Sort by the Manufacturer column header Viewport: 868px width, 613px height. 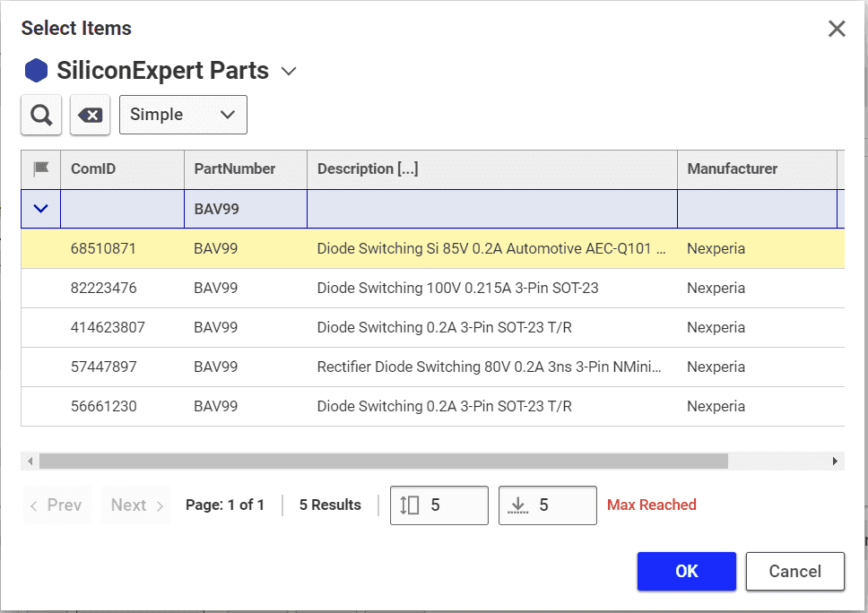758,168
